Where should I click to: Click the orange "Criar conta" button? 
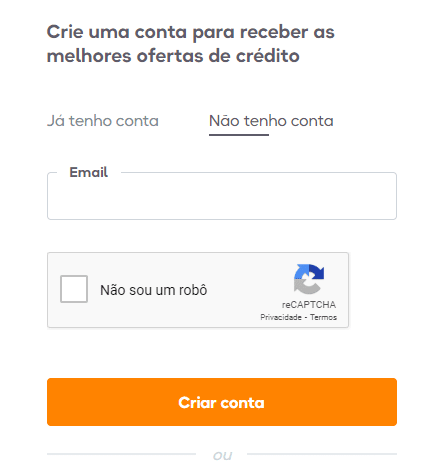pos(222,402)
